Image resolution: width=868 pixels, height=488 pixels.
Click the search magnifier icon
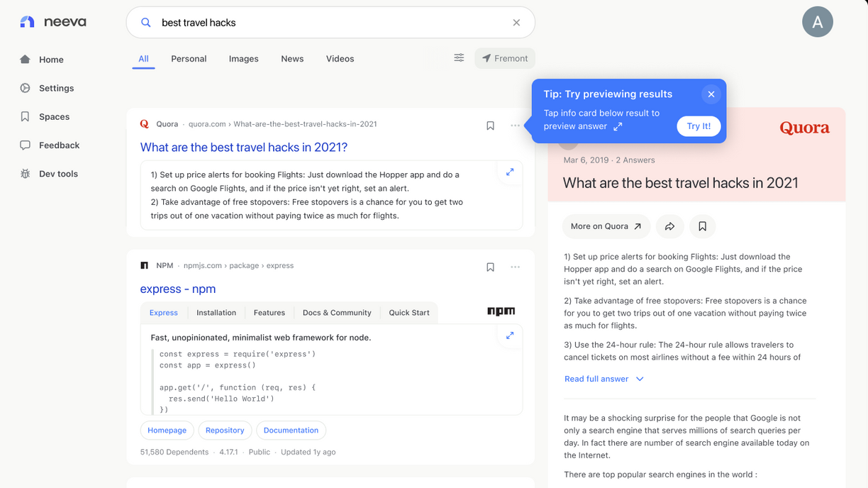(146, 23)
